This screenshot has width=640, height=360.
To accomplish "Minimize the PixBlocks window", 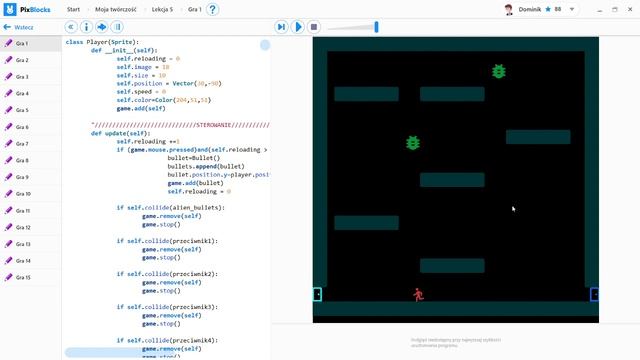I will 599,9.
